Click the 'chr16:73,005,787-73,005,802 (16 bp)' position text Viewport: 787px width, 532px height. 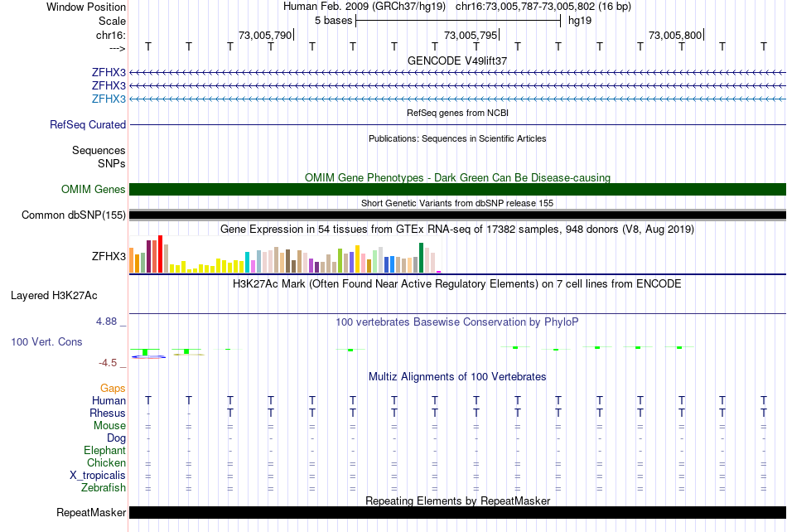[543, 7]
